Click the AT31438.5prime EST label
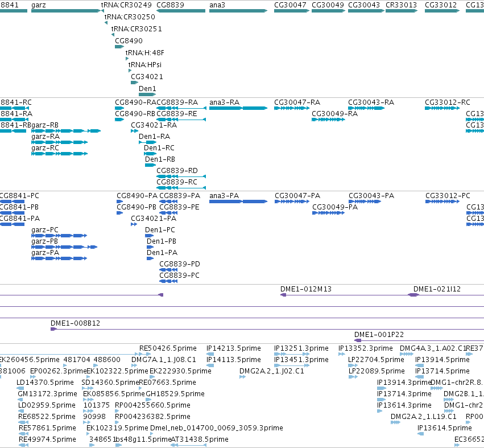 200,439
